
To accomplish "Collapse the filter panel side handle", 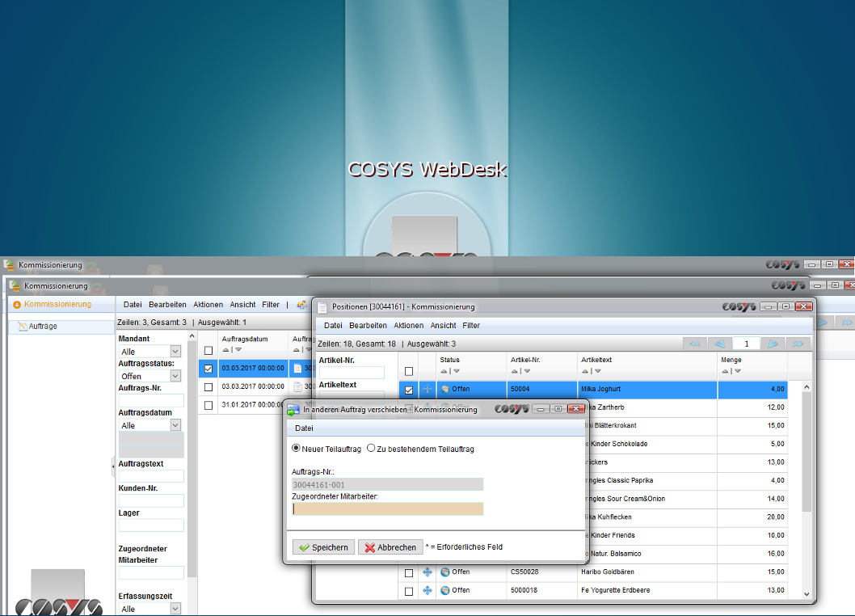I will click(x=113, y=466).
